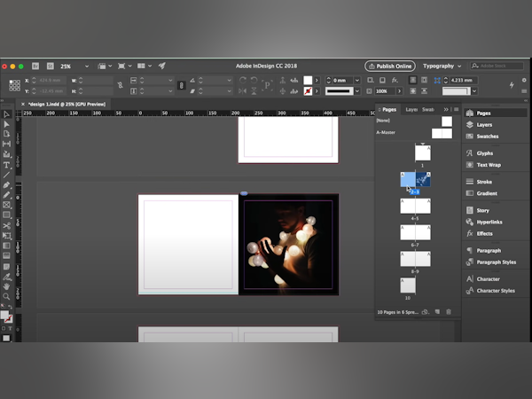The height and width of the screenshot is (399, 532).
Task: Open the Arrange Documents dropdown
Action: [145, 66]
